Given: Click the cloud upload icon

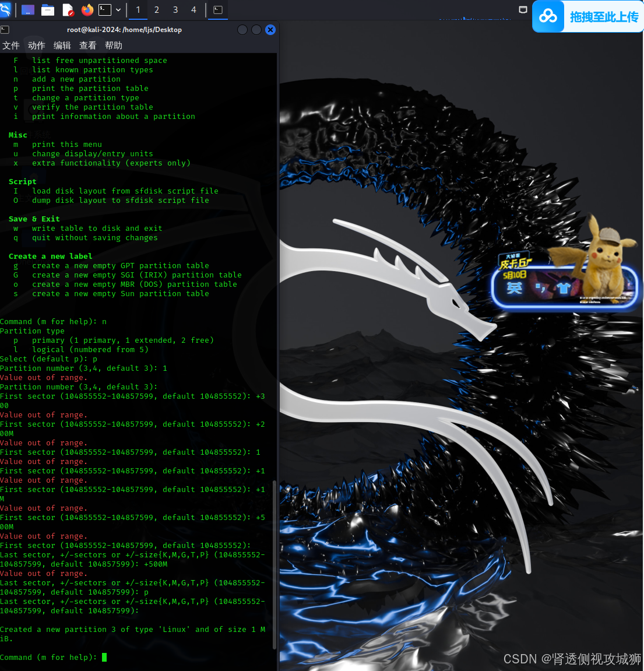Looking at the screenshot, I should (x=548, y=16).
